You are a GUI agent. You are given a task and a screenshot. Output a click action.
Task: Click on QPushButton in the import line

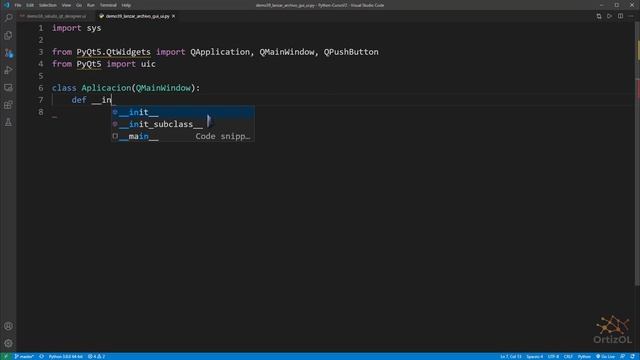351,52
